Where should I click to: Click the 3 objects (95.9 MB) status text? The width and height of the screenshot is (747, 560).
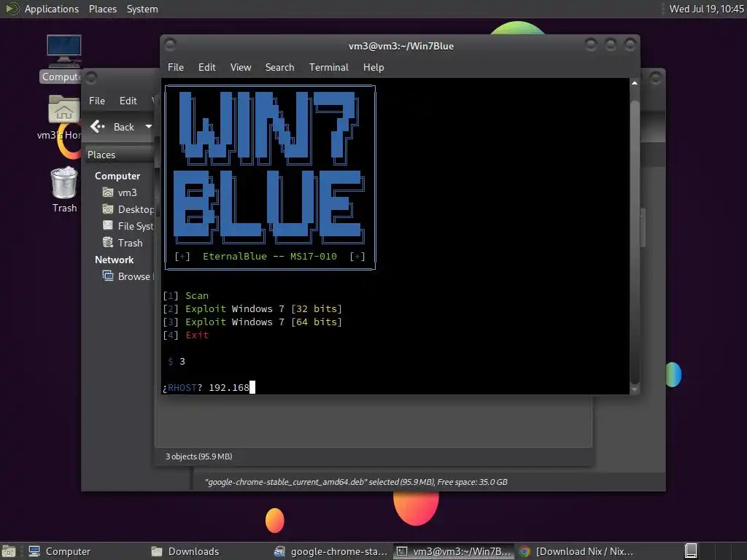(198, 456)
